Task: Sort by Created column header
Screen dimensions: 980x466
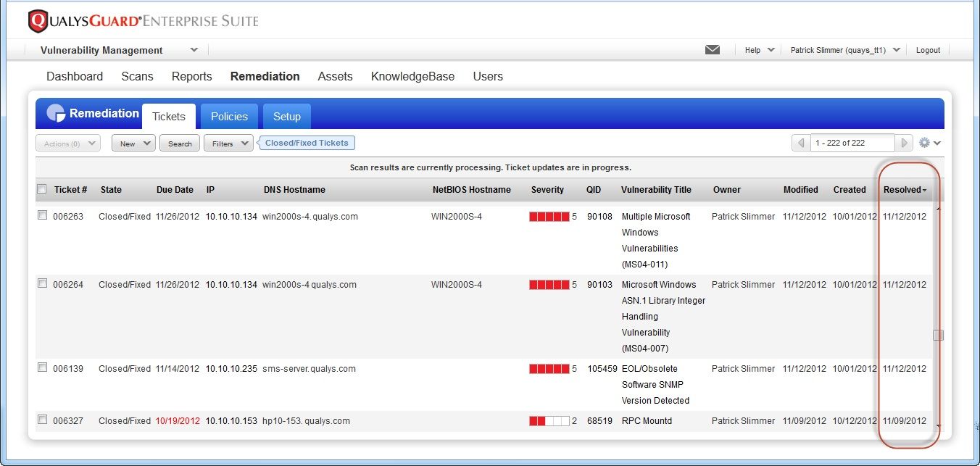Action: (850, 190)
